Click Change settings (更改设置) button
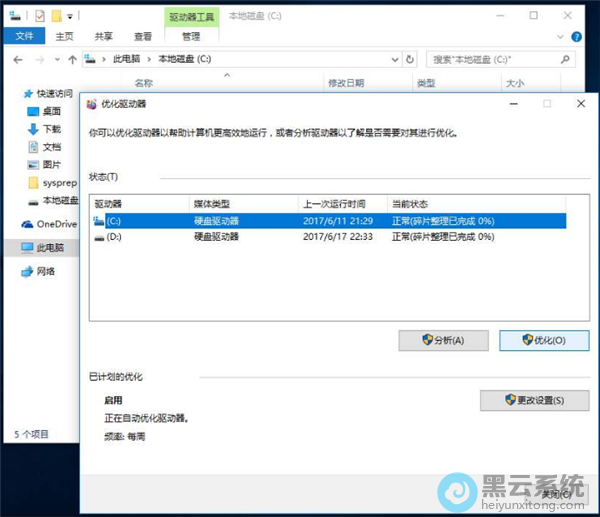 click(x=534, y=400)
